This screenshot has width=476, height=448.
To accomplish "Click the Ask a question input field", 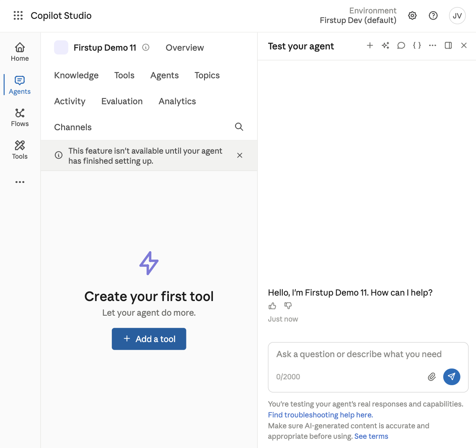I will point(368,354).
